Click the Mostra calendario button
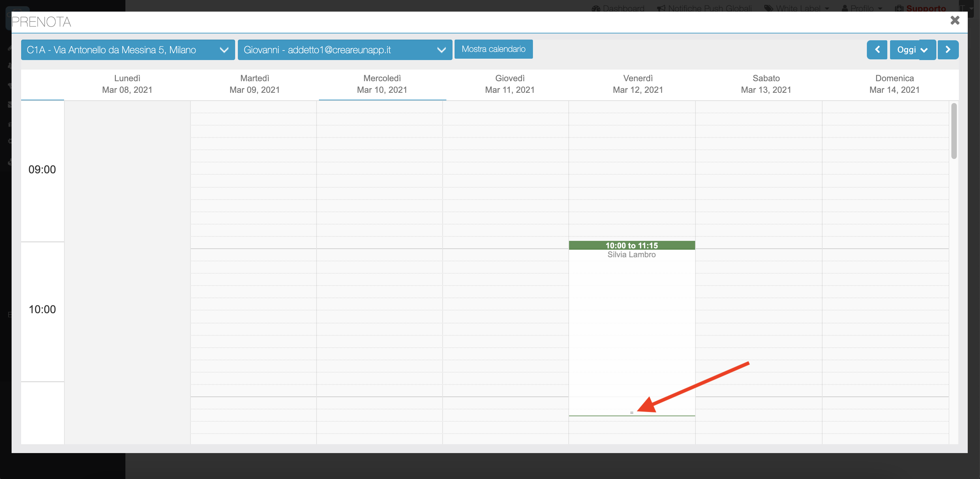This screenshot has width=980, height=479. click(x=493, y=49)
